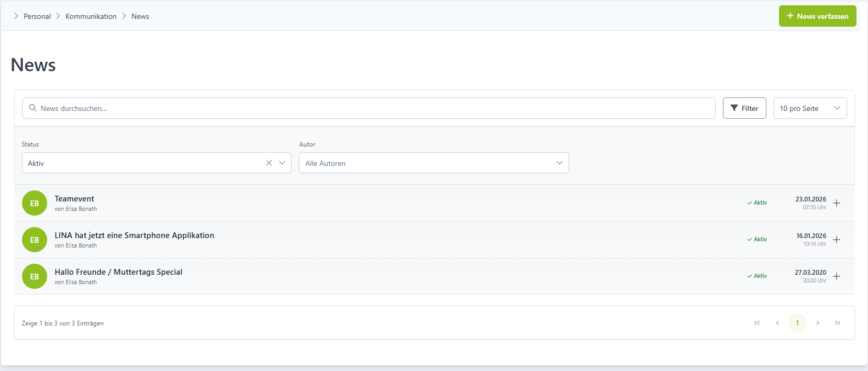The width and height of the screenshot is (868, 371).
Task: Expand the LINA Smartphone Applikation entry
Action: coord(837,240)
